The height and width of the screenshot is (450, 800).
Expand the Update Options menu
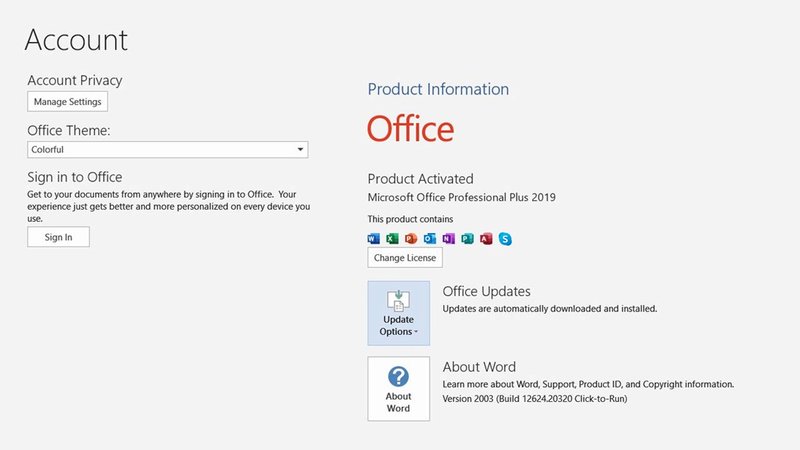398,312
